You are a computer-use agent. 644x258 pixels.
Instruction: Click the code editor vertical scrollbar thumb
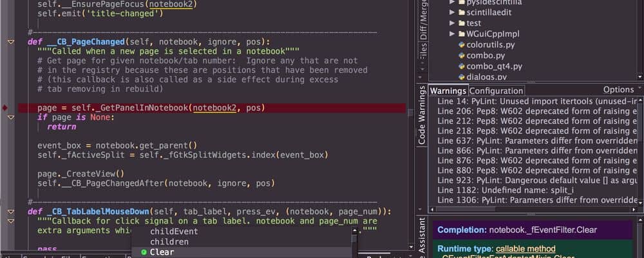click(410, 112)
